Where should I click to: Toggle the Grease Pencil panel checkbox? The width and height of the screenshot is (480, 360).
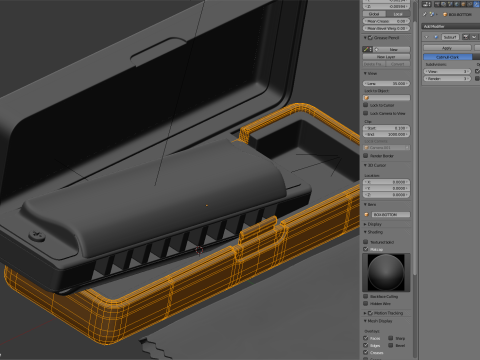coord(370,38)
